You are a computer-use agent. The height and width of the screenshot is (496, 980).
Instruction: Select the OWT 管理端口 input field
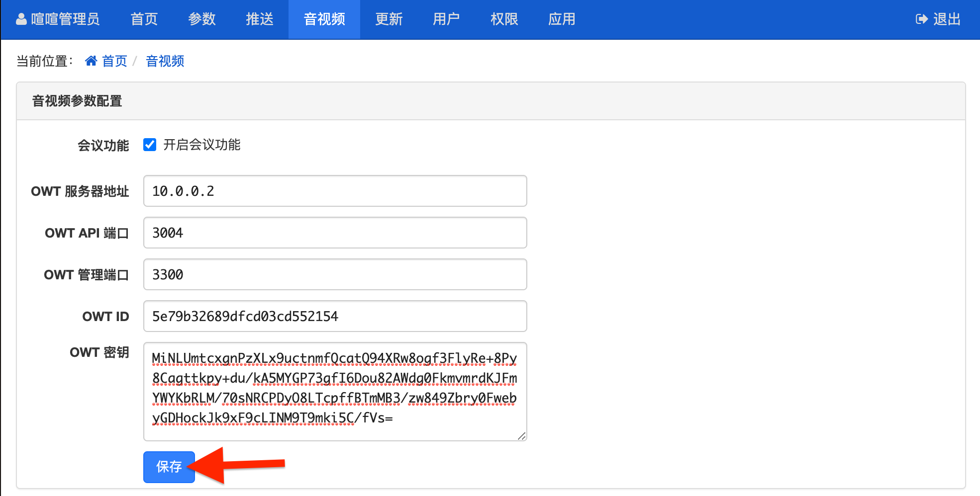[x=335, y=274]
